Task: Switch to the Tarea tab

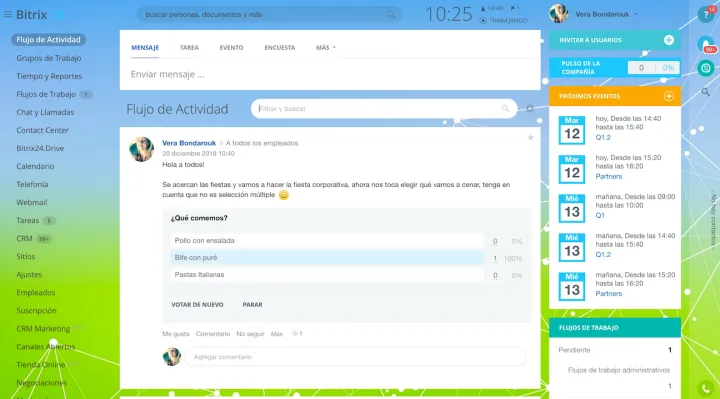Action: (x=189, y=47)
